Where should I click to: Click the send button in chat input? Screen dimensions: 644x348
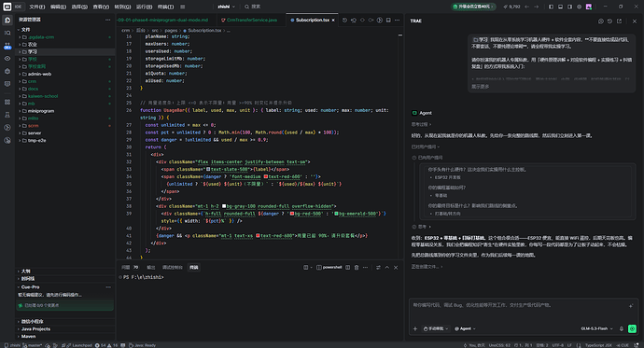[x=632, y=328]
